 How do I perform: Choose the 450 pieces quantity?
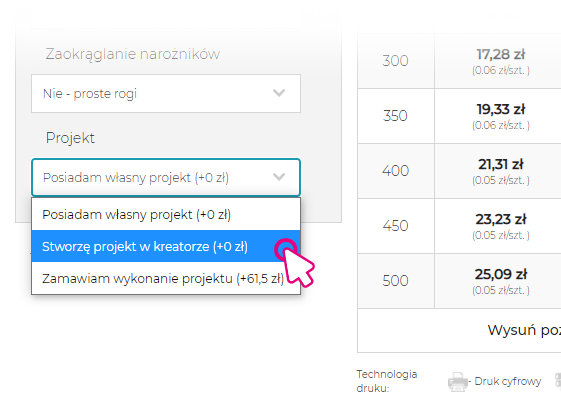(x=395, y=226)
